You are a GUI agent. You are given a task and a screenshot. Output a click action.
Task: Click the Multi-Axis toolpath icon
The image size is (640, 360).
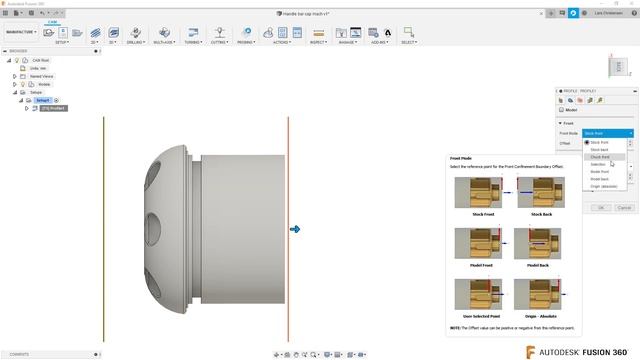pyautogui.click(x=164, y=32)
